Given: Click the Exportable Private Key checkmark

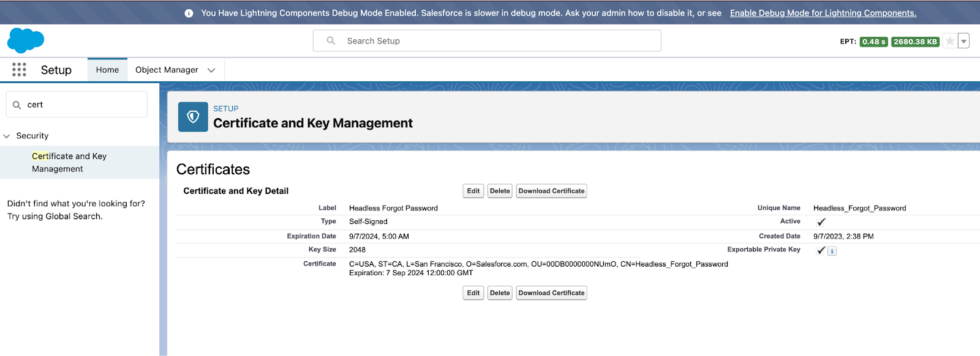Looking at the screenshot, I should [821, 250].
